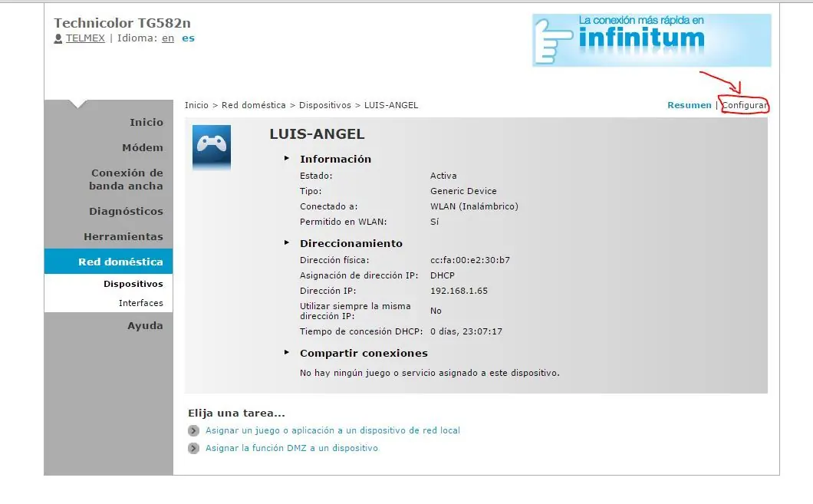The width and height of the screenshot is (813, 504).
Task: Click LUIS-ANGEL in the breadcrumb
Action: (391, 105)
